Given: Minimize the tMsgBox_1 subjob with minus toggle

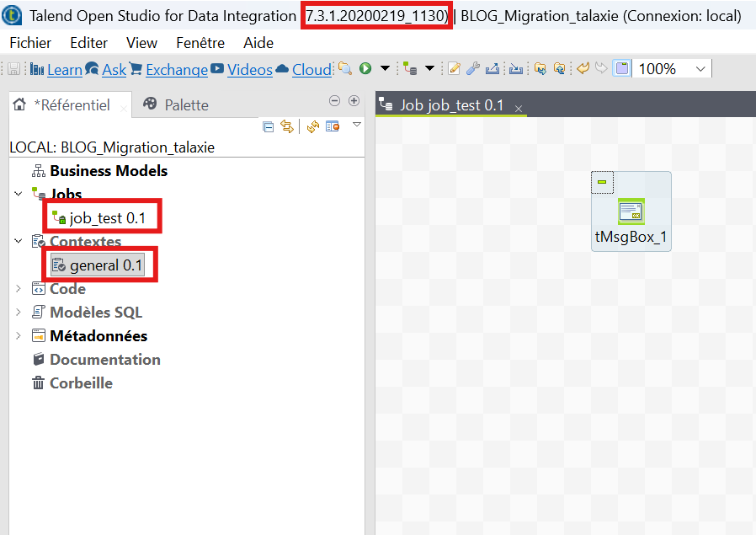Looking at the screenshot, I should 602,182.
